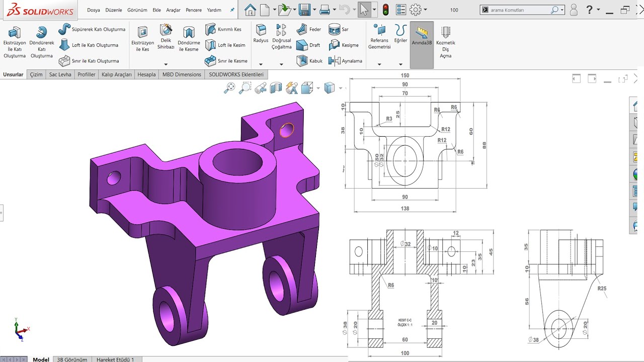Screen dimensions: 644x362
Task: Click Section View icon
Action: pyautogui.click(x=276, y=88)
